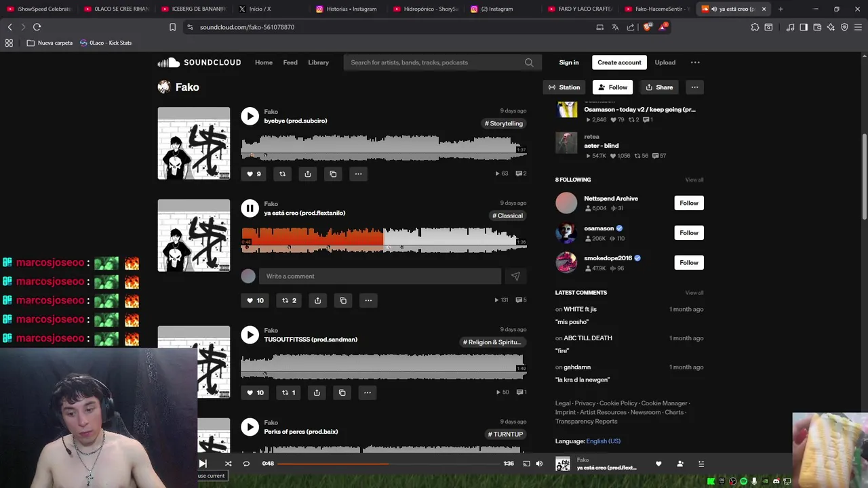The image size is (868, 488).
Task: Follow the artist Fako
Action: click(x=613, y=87)
